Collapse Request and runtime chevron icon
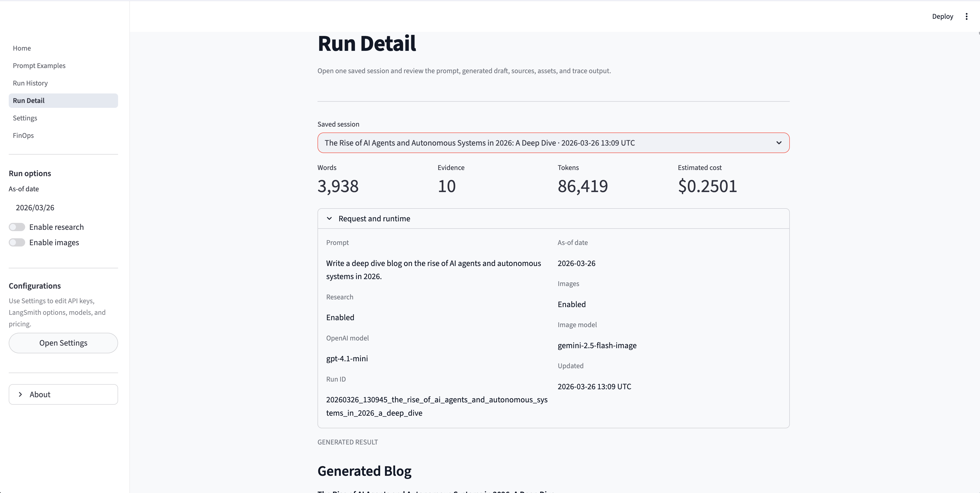The width and height of the screenshot is (980, 493). pyautogui.click(x=330, y=219)
